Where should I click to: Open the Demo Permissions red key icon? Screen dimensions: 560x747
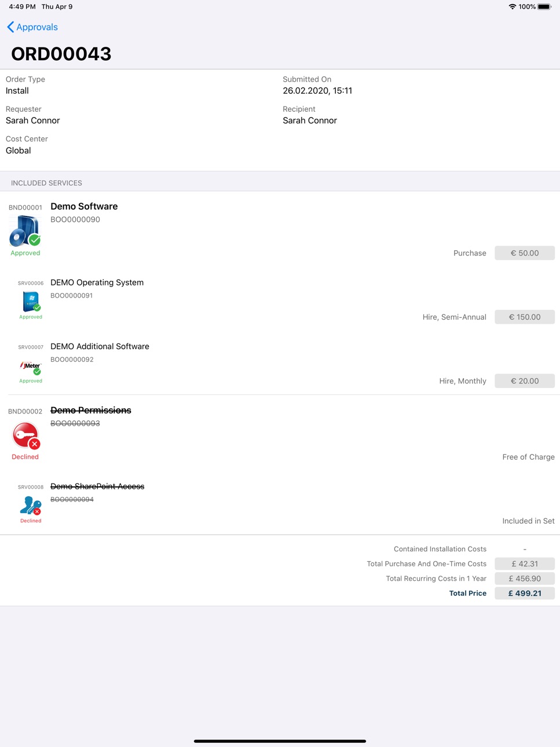click(x=25, y=435)
